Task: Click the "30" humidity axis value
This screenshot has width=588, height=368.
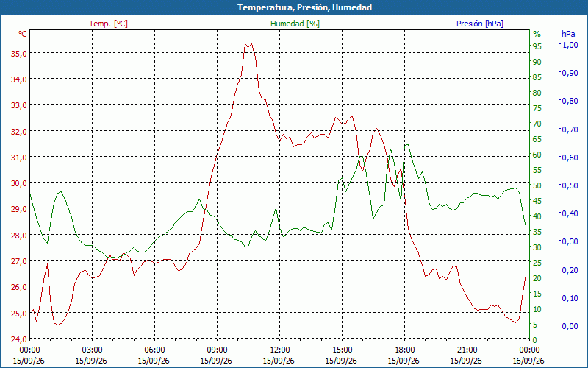Action: pyautogui.click(x=537, y=247)
